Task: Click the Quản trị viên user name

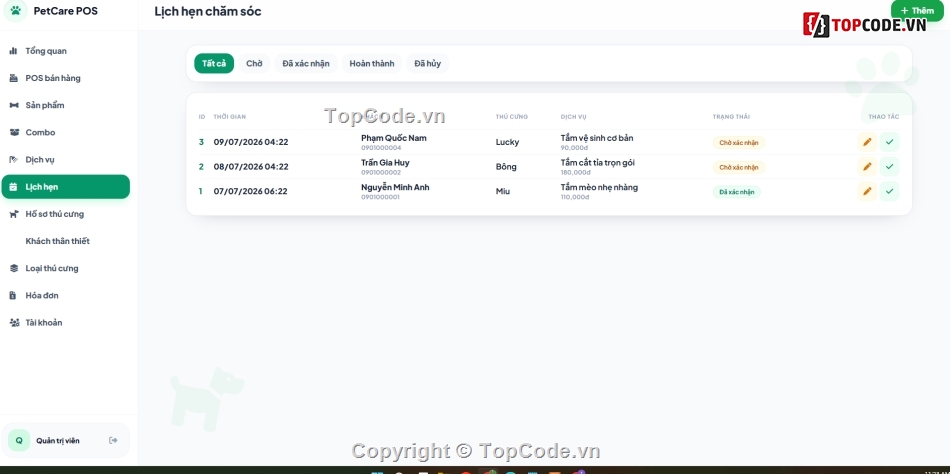Action: 58,441
